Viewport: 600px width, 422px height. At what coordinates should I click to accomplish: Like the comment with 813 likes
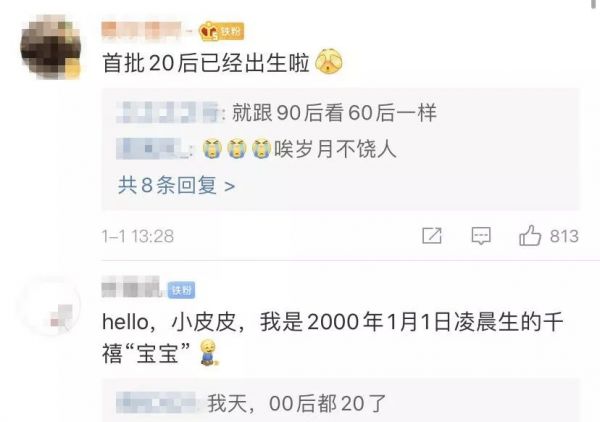[530, 235]
